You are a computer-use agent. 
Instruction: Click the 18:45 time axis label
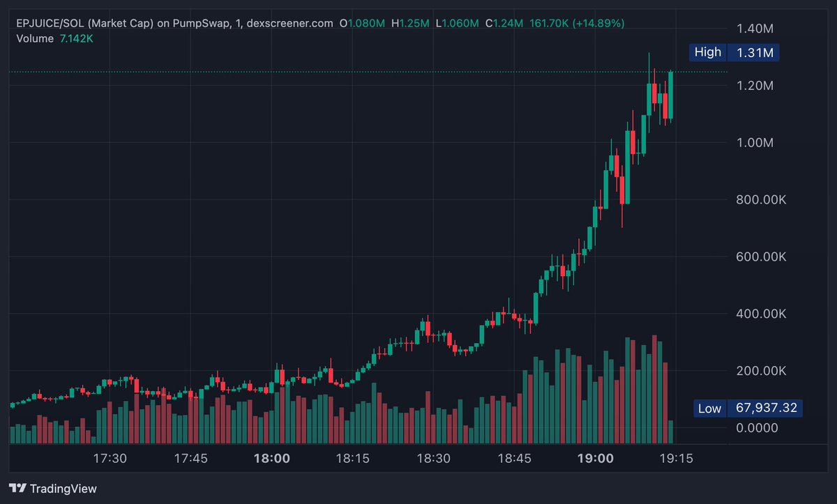[x=515, y=459]
